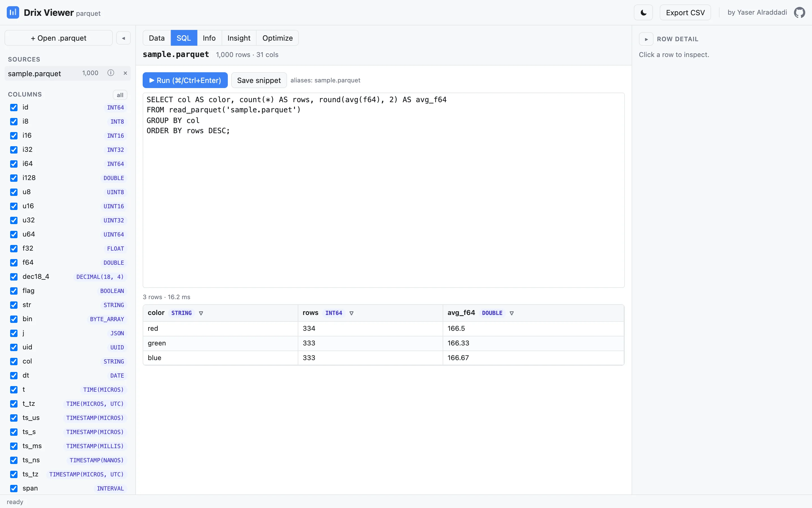The image size is (812, 508).
Task: Click the 334 rows value
Action: 370,329
